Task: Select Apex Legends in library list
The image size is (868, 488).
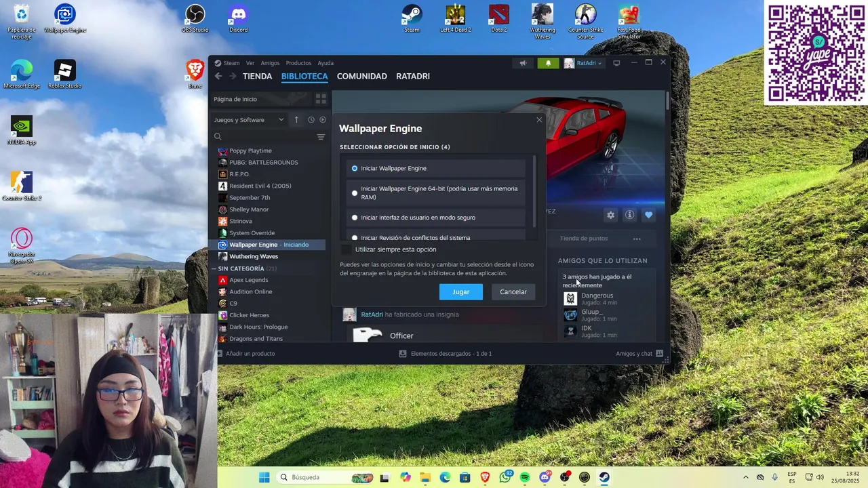Action: [x=248, y=280]
